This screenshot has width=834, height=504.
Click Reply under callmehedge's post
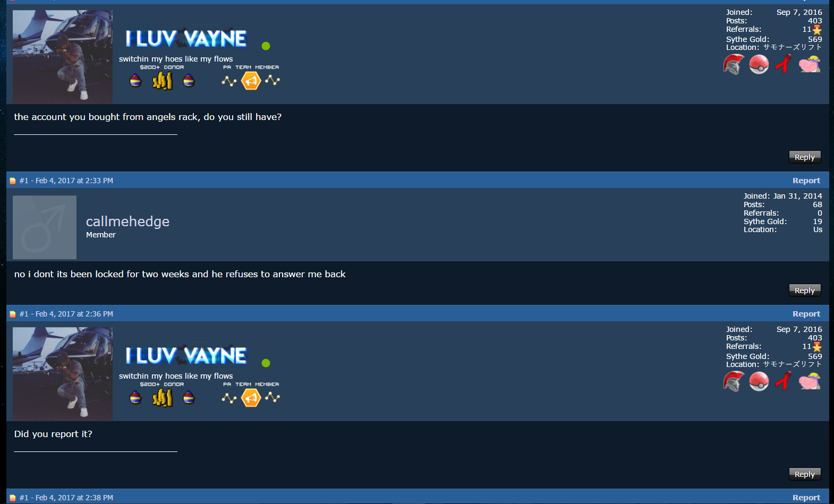point(805,291)
